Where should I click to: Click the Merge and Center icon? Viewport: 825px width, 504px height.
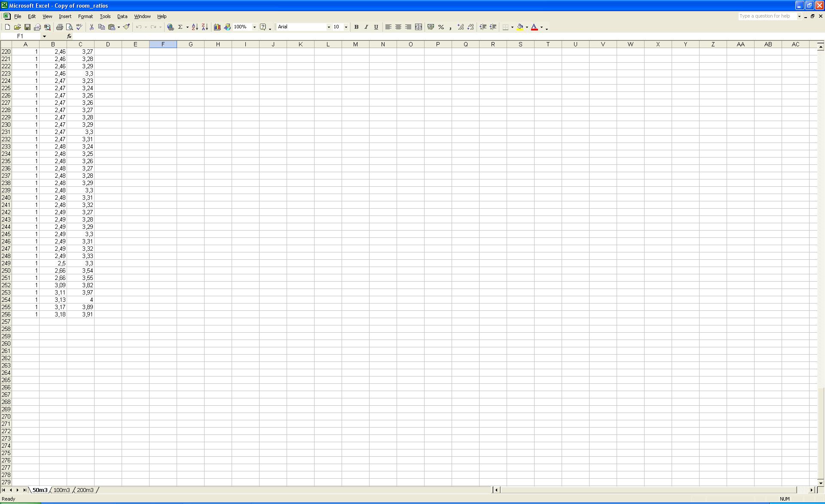(419, 27)
